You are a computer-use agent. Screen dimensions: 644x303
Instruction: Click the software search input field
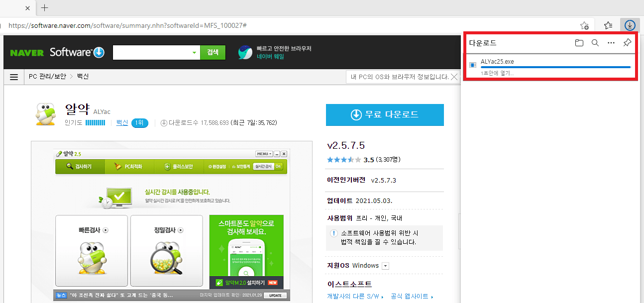pos(152,52)
